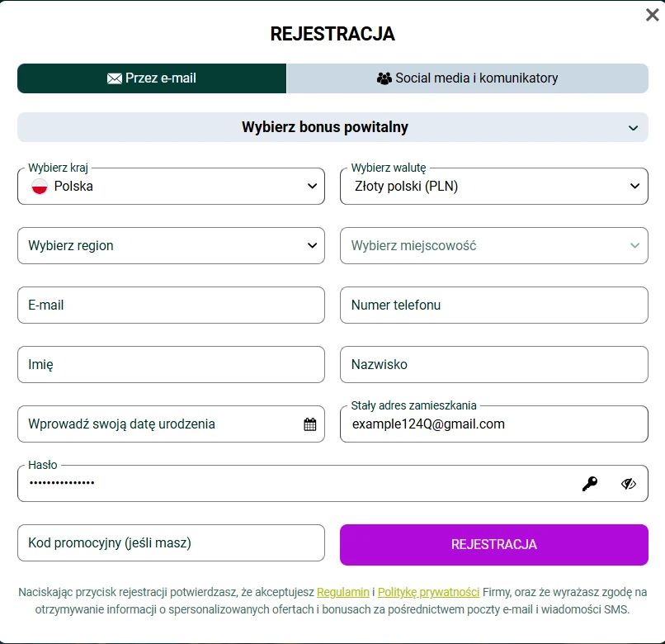This screenshot has width=665, height=644.
Task: Switch to the Przez e-mail tab
Action: tap(152, 78)
